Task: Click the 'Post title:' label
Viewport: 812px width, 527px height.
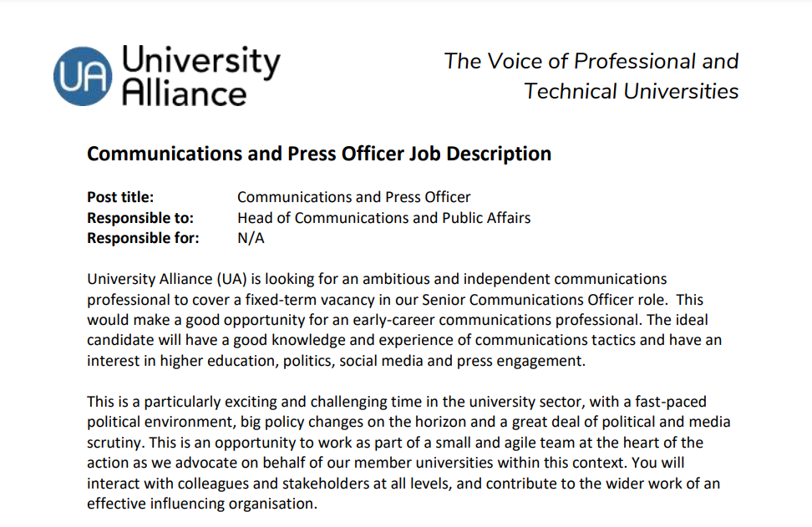Action: (x=120, y=197)
